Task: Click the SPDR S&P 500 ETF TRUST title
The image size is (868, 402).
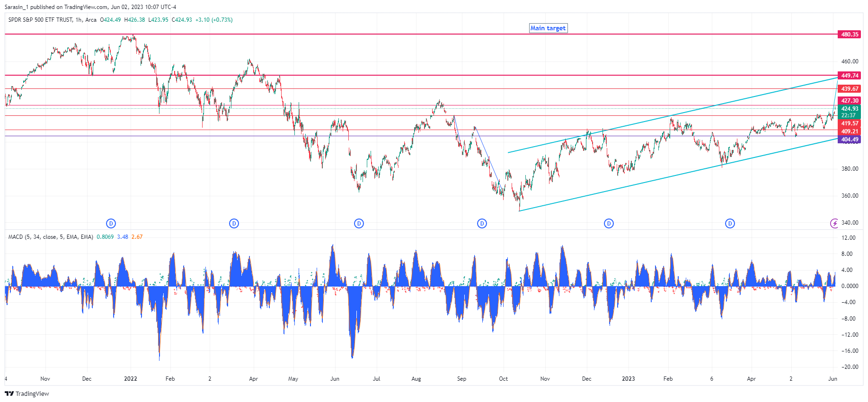Action: [41, 20]
